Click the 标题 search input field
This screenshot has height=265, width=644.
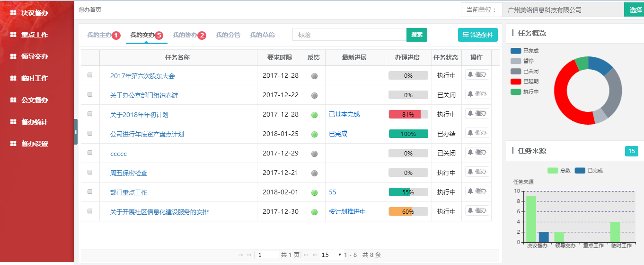tap(349, 35)
